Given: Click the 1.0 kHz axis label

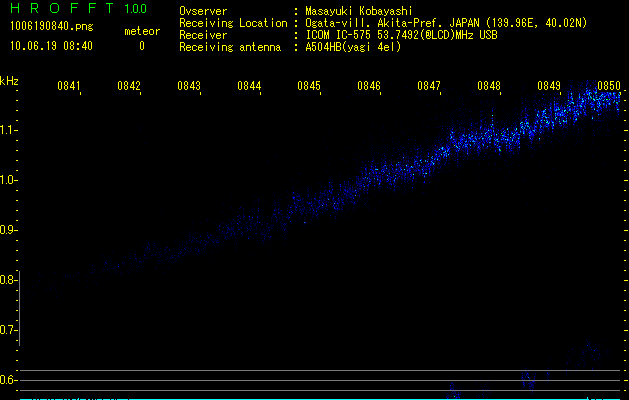Looking at the screenshot, I should click(x=9, y=180).
